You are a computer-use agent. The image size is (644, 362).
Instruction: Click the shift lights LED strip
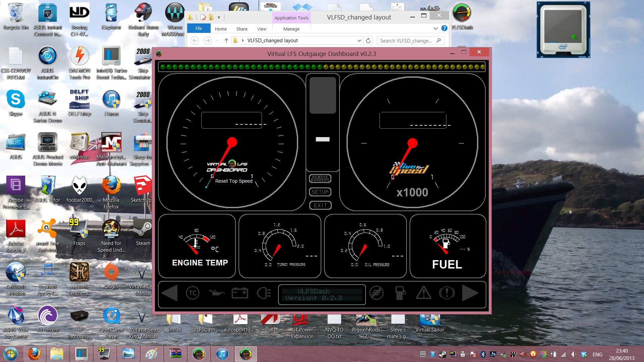[x=322, y=67]
